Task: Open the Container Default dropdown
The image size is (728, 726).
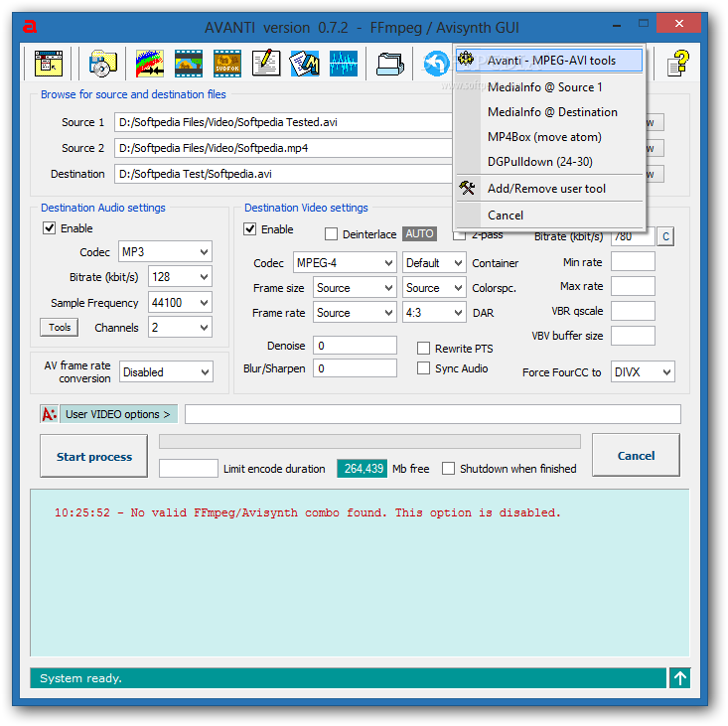Action: point(434,263)
